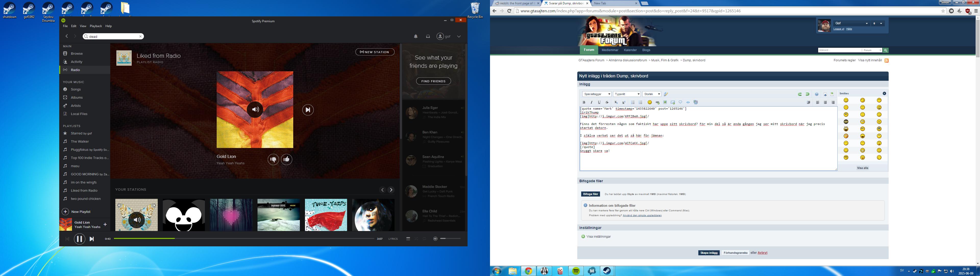
Task: Close the Smilies side panel
Action: (x=884, y=93)
